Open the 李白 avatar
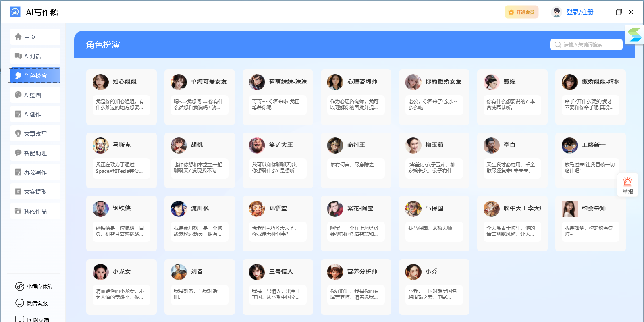644x322 pixels. coord(492,145)
